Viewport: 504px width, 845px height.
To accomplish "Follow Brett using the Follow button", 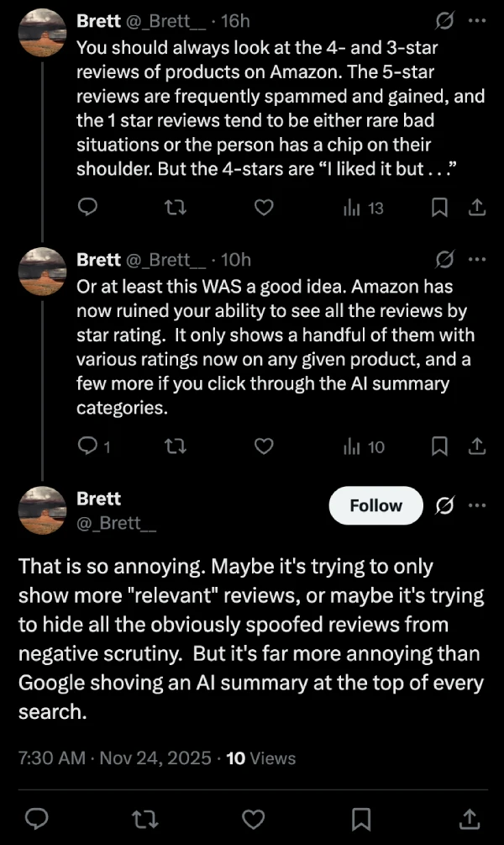I will click(375, 505).
